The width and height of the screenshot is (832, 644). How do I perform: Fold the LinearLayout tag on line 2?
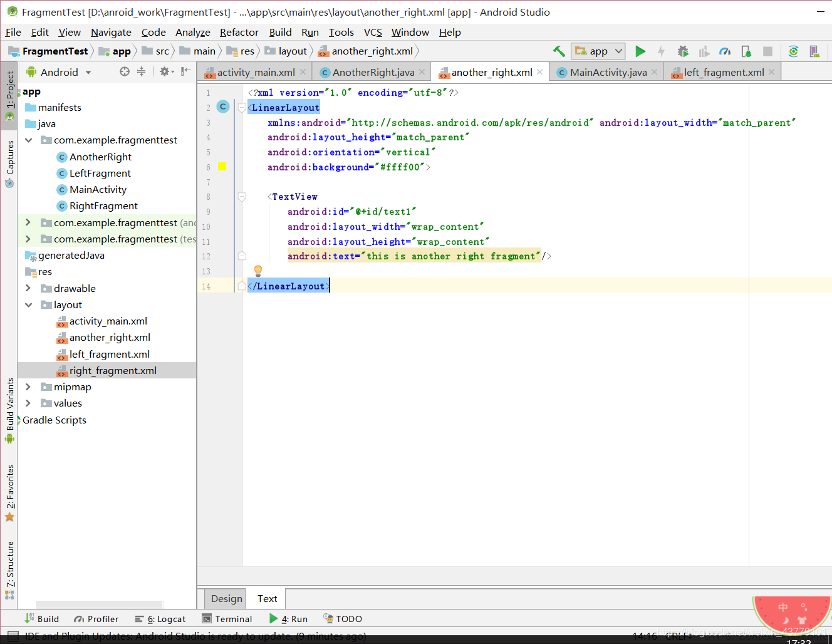click(x=242, y=108)
